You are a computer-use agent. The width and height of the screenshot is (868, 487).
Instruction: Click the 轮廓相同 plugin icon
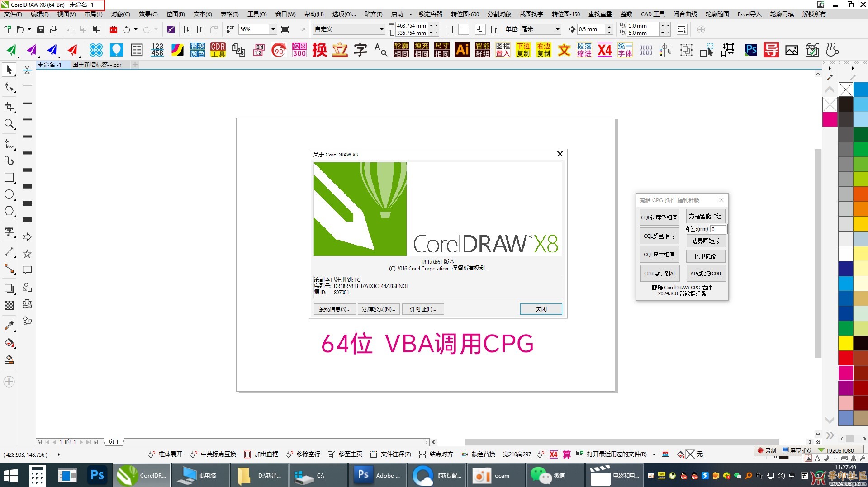pos(401,50)
